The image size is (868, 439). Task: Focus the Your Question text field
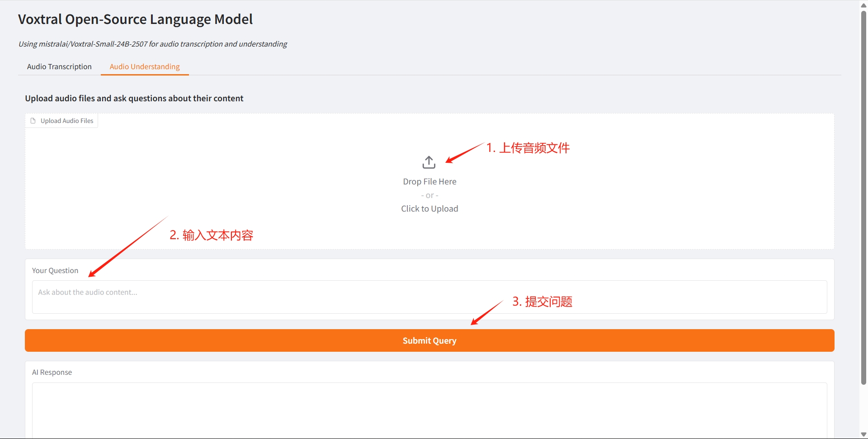click(x=429, y=297)
